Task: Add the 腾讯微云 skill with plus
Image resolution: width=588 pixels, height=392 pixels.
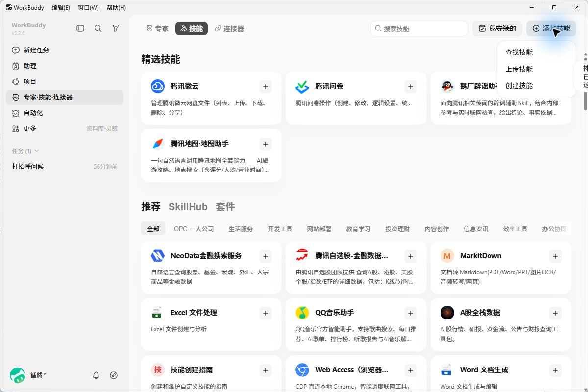Action: (x=266, y=87)
